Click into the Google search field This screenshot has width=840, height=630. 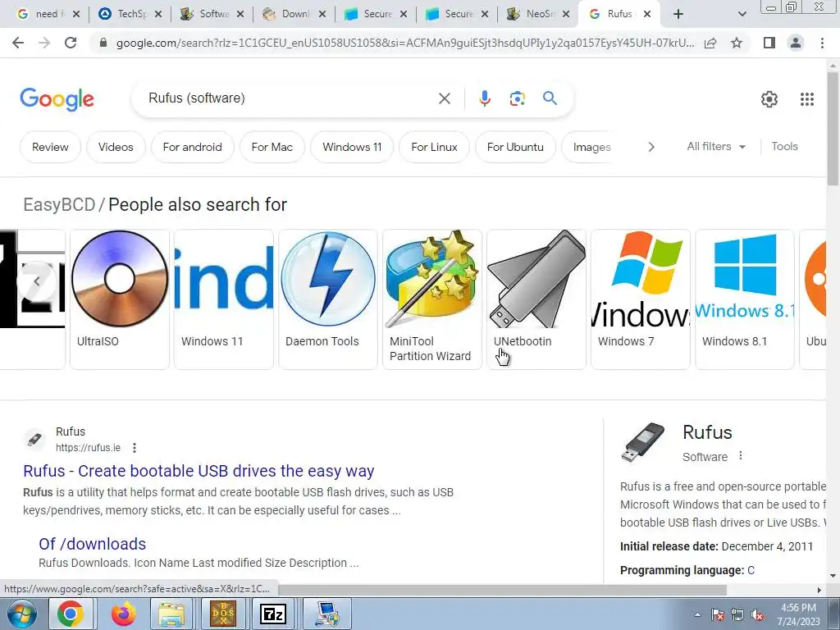[290, 98]
